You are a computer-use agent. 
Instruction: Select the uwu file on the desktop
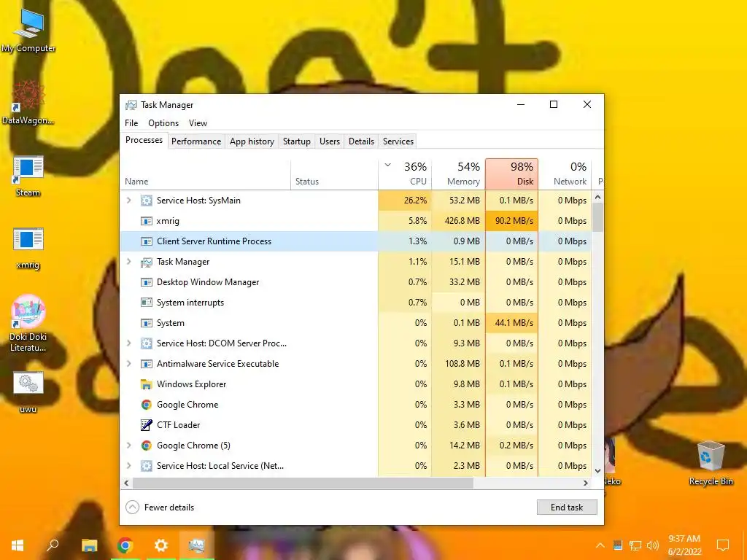[28, 392]
